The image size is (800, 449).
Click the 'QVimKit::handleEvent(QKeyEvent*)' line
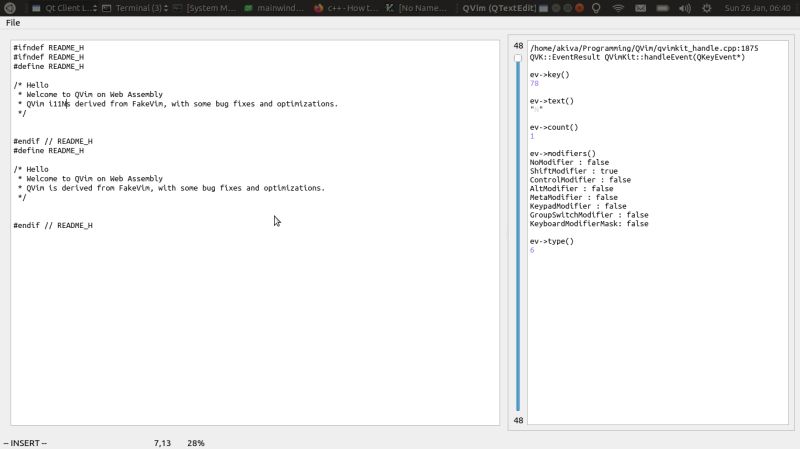[637, 57]
